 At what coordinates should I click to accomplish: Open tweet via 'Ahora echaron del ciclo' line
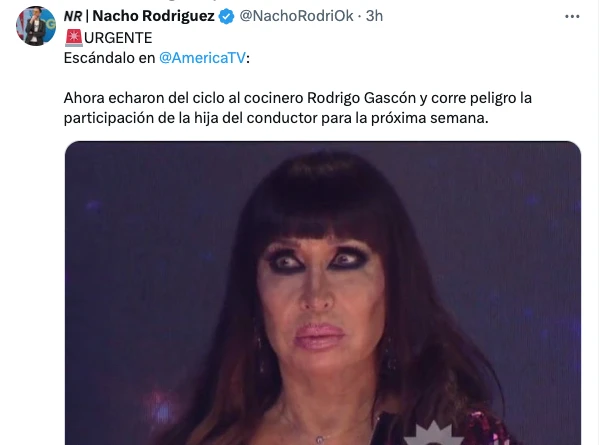[298, 98]
